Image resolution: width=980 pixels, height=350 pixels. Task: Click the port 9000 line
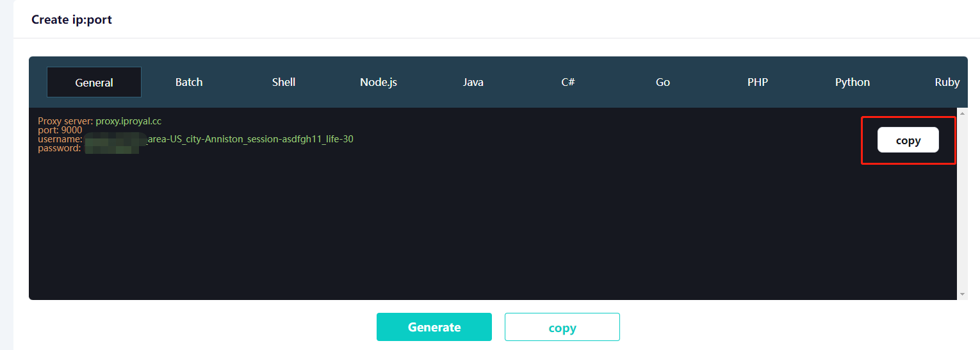click(60, 130)
